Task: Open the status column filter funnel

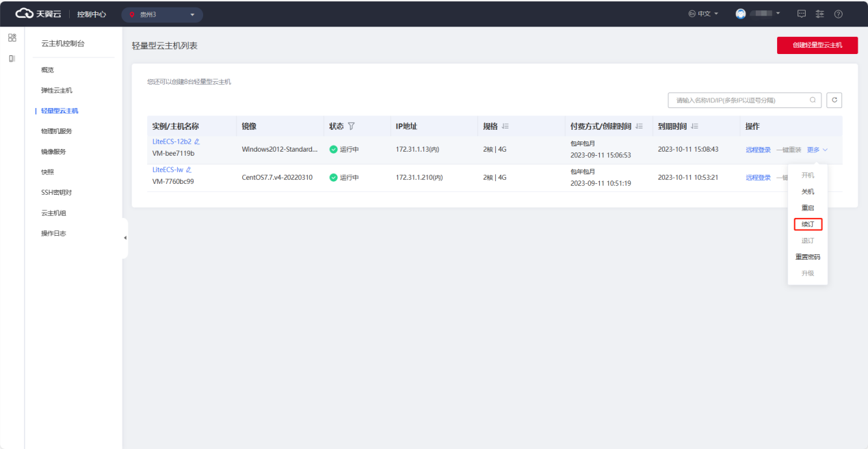Action: [x=352, y=126]
